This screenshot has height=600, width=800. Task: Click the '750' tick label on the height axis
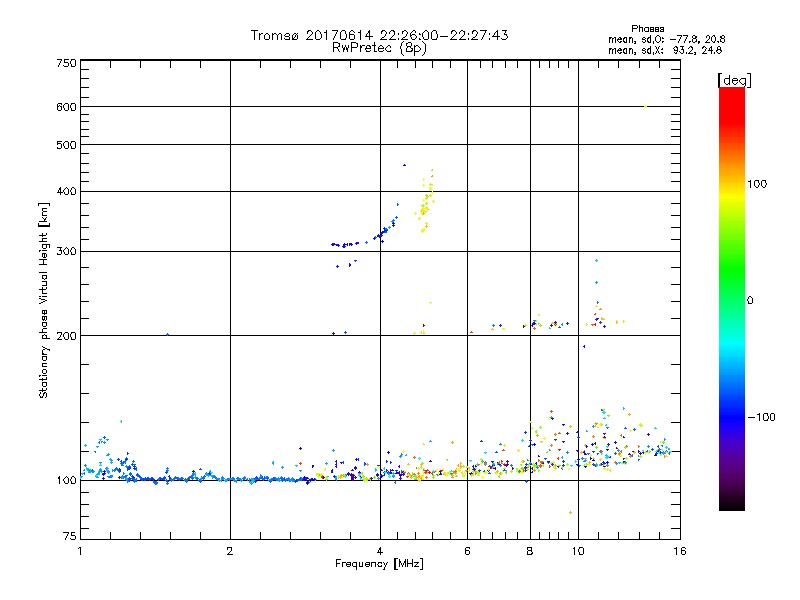(x=67, y=63)
